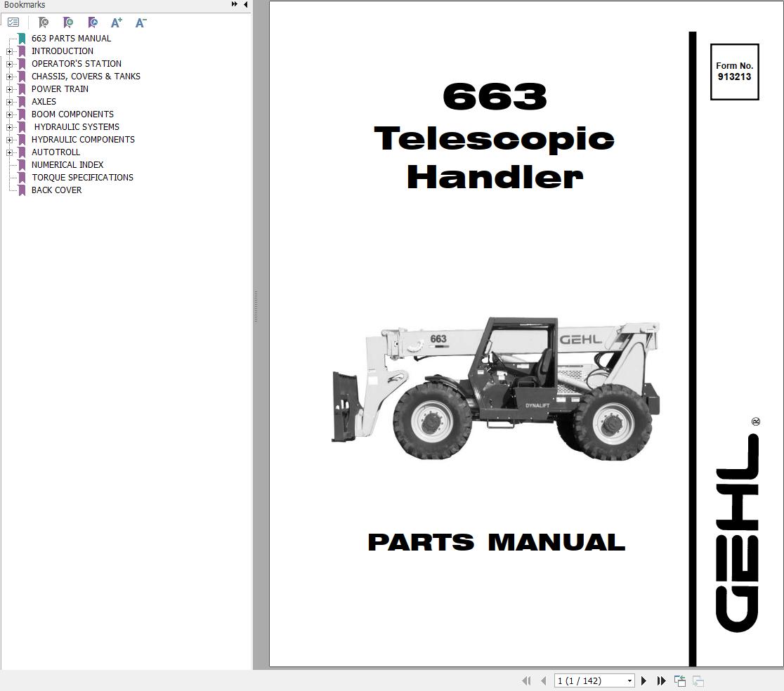Open the POWER TRAIN bookmark
The height and width of the screenshot is (691, 784).
point(60,89)
